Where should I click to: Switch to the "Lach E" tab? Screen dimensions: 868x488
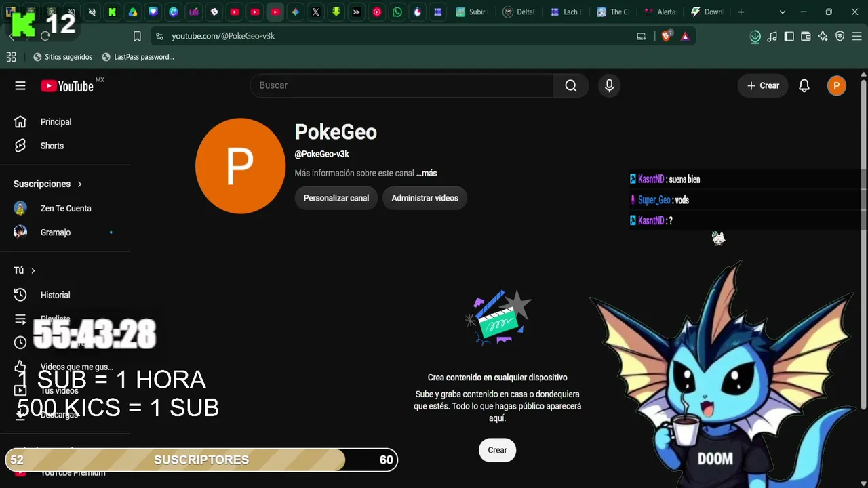tap(567, 12)
